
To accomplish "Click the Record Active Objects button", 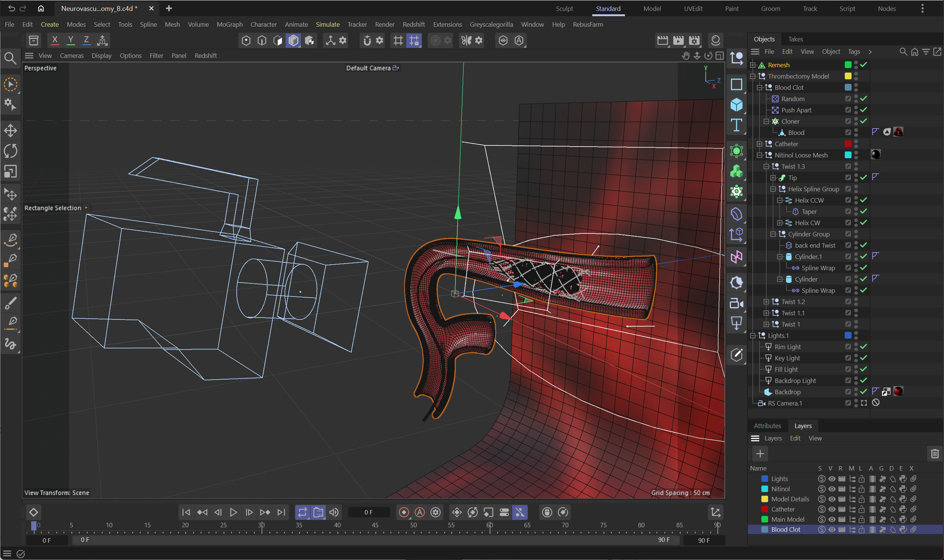I will point(404,512).
